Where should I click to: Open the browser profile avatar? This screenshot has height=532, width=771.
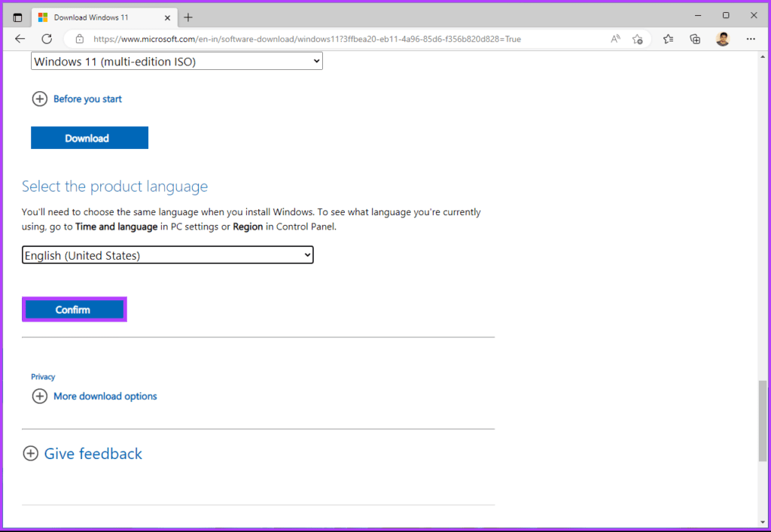pos(723,39)
